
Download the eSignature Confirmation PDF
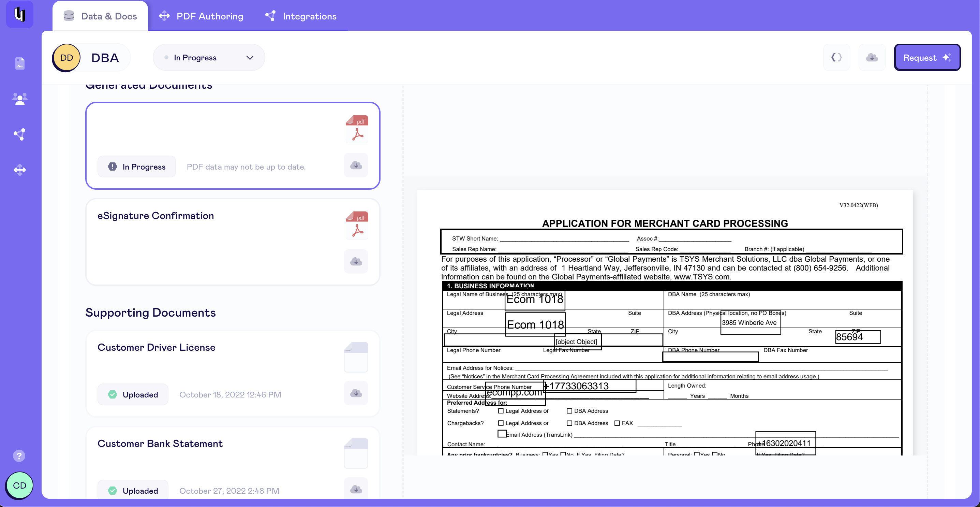tap(356, 261)
